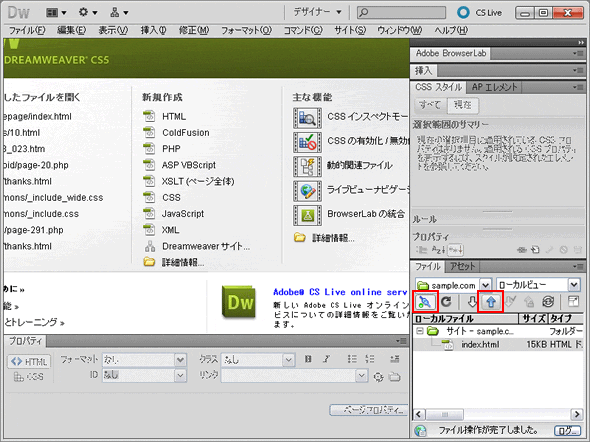Switch CSS Styles to Current mode

[x=463, y=105]
